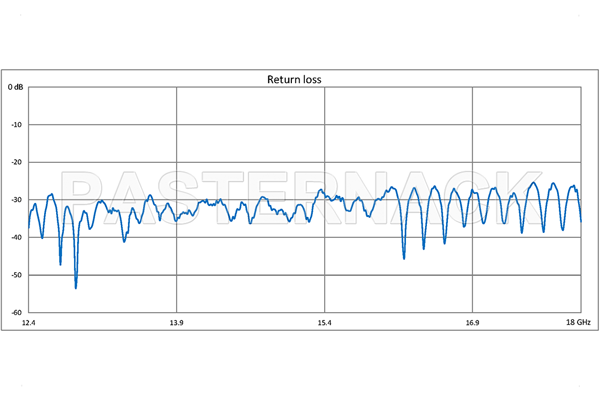600x400 pixels.
Task: Select the -10 y-axis label
Action: coord(16,125)
